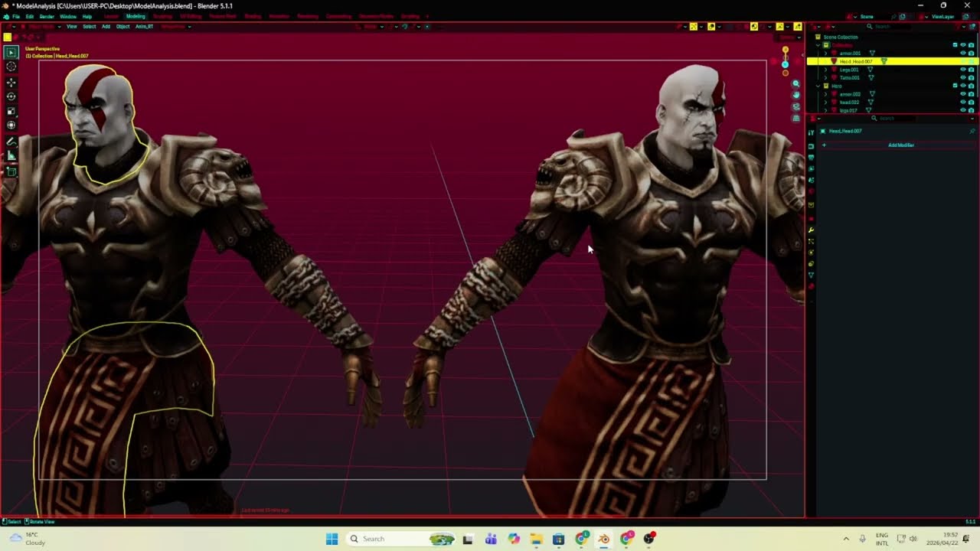
Task: Open the viewport Object menu
Action: (122, 27)
